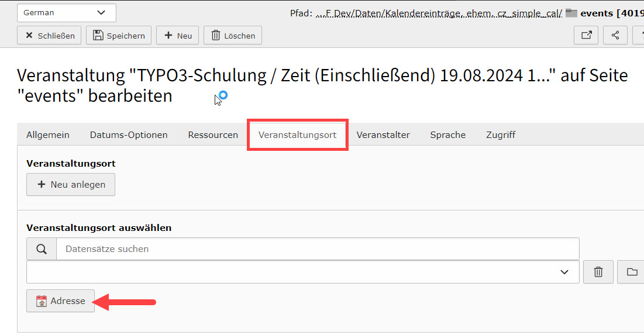644x335 pixels.
Task: Open the Datums-Optionen tab
Action: click(129, 135)
